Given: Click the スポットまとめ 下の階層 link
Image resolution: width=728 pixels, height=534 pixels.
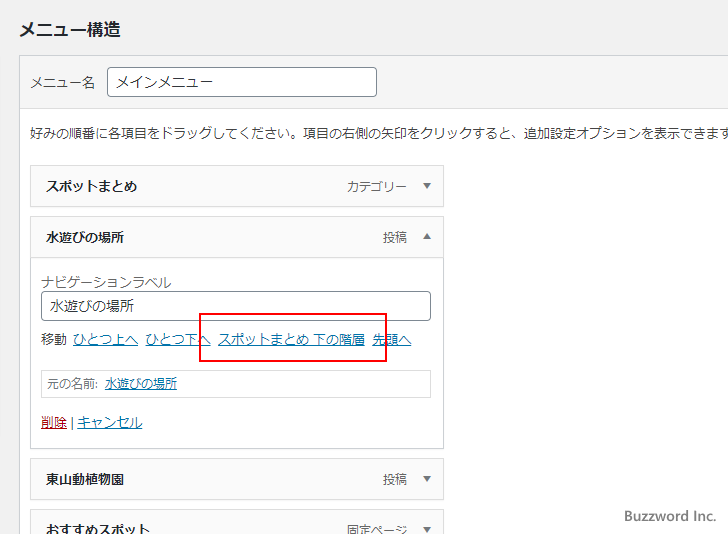Looking at the screenshot, I should click(x=291, y=340).
